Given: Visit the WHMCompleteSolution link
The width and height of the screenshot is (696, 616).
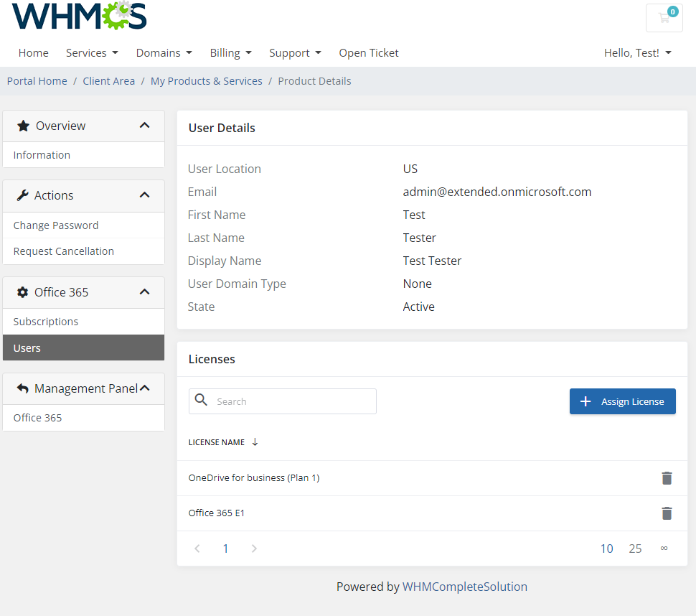Looking at the screenshot, I should coord(465,587).
